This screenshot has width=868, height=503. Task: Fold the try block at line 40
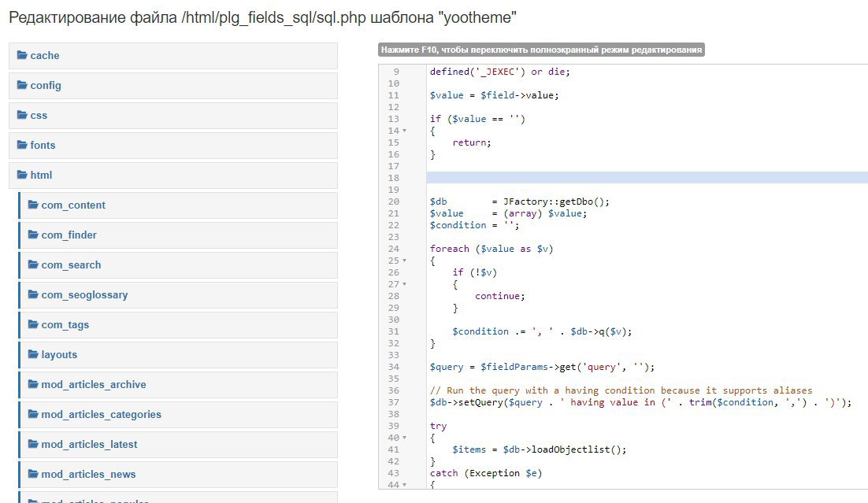click(405, 437)
